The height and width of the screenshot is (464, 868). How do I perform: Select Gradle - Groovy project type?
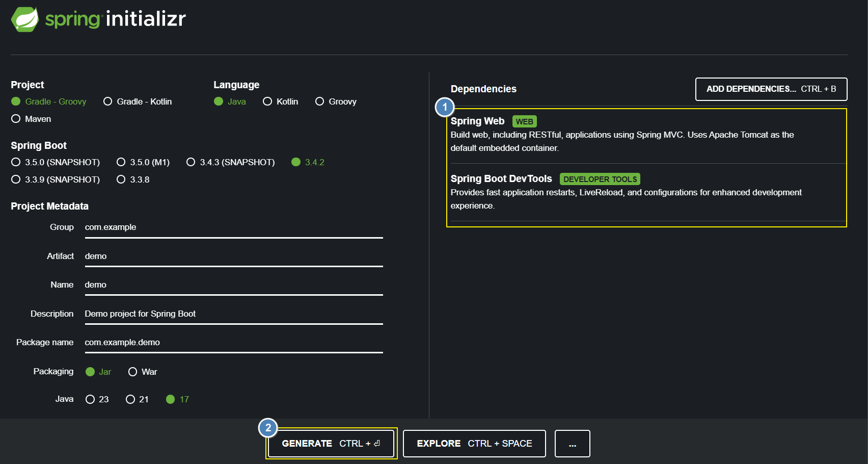tap(49, 101)
